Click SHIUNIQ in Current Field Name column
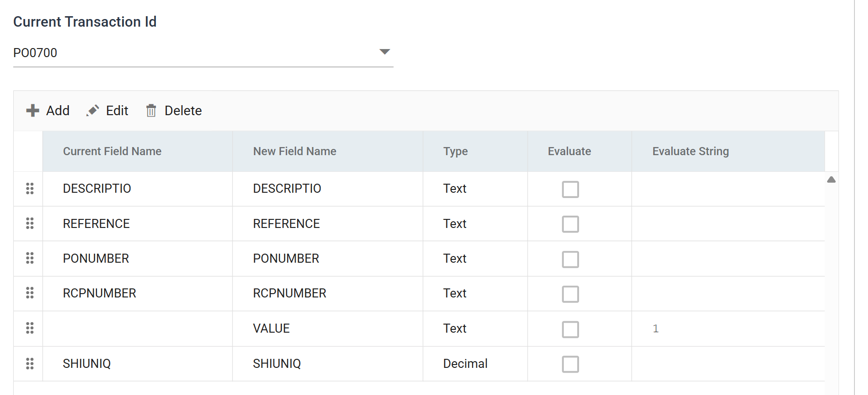868x395 pixels. [x=87, y=364]
